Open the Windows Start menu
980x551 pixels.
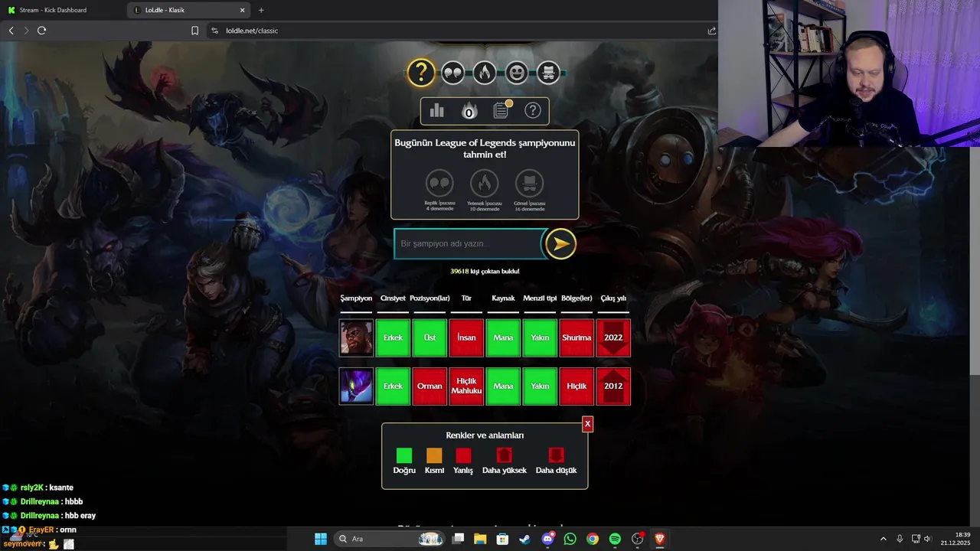[x=321, y=539]
